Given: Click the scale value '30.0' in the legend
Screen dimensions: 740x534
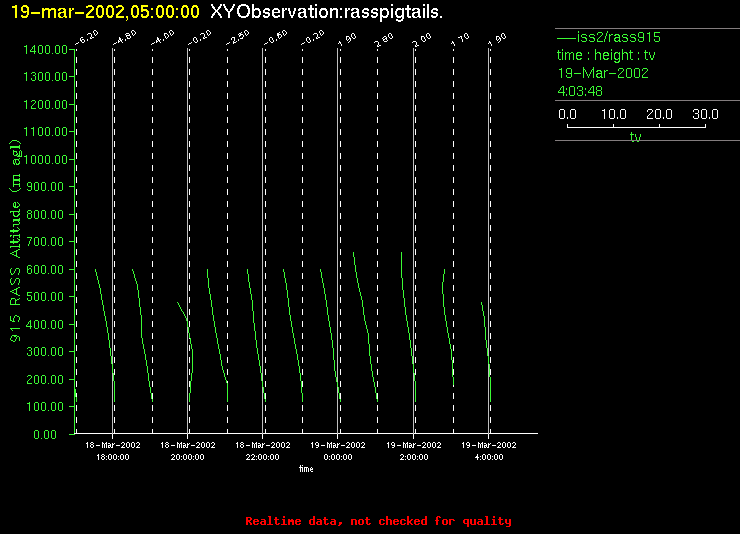Looking at the screenshot, I should click(x=705, y=114).
